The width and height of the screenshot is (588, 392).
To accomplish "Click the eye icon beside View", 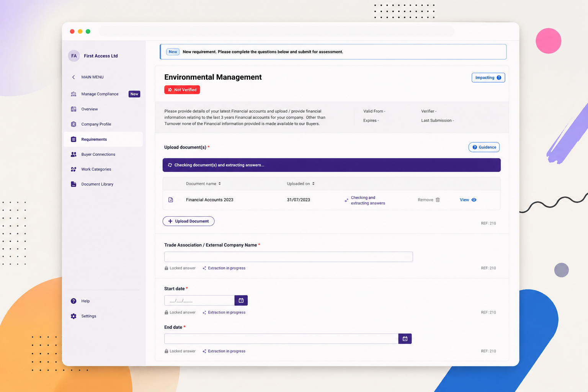I will (474, 200).
